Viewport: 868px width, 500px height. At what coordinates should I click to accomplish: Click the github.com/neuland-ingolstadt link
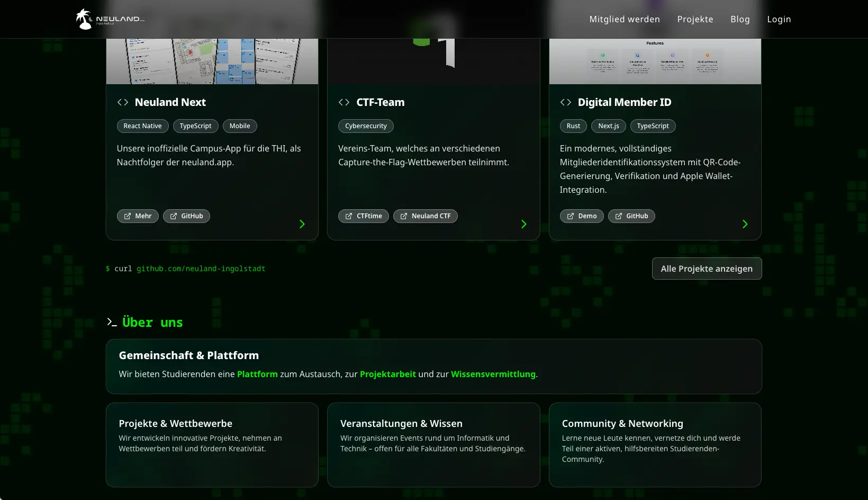coord(201,269)
